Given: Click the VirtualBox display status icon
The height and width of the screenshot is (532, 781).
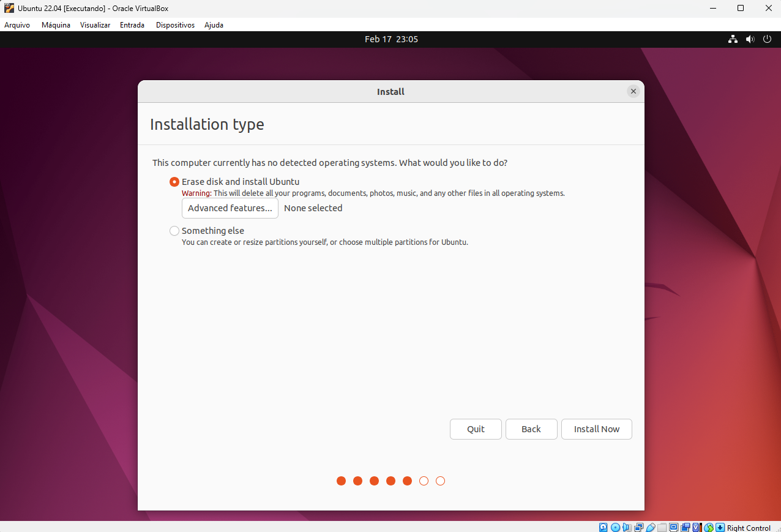Looking at the screenshot, I should pos(673,527).
